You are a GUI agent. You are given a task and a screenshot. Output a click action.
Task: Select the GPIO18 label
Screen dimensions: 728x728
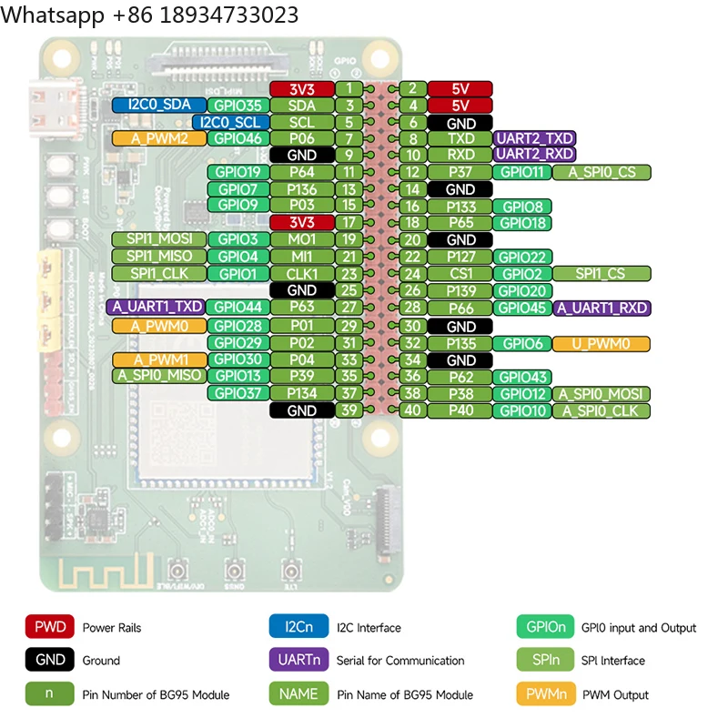pyautogui.click(x=521, y=223)
